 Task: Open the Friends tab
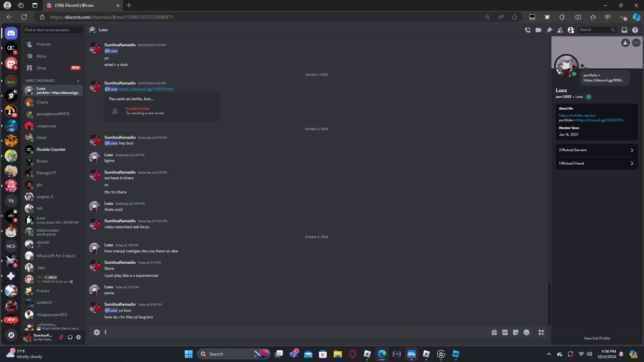coord(53,44)
